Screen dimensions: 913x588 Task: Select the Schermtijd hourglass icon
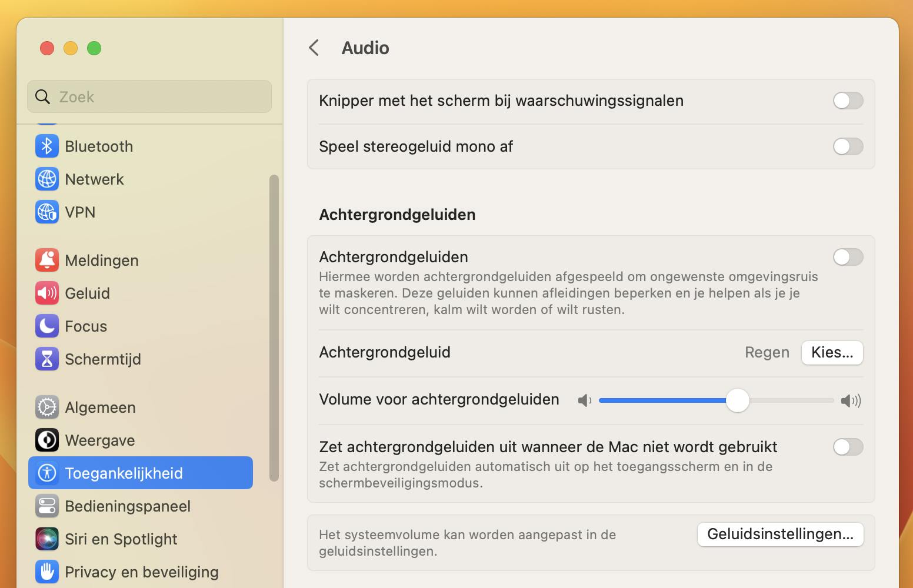[47, 359]
